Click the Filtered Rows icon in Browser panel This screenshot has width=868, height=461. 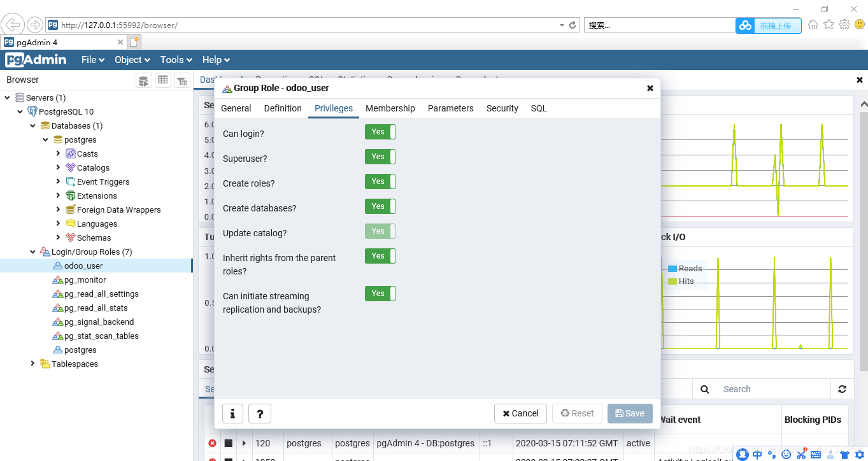pos(182,80)
